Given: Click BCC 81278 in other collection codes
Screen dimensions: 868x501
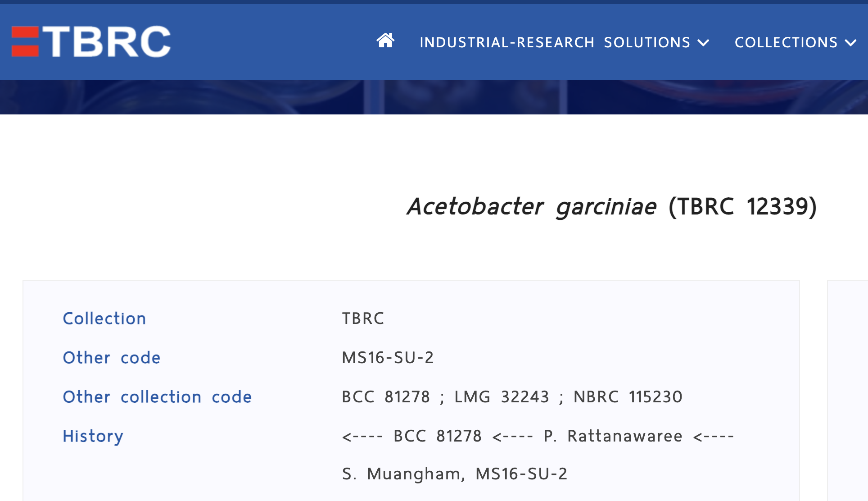Looking at the screenshot, I should pos(386,397).
